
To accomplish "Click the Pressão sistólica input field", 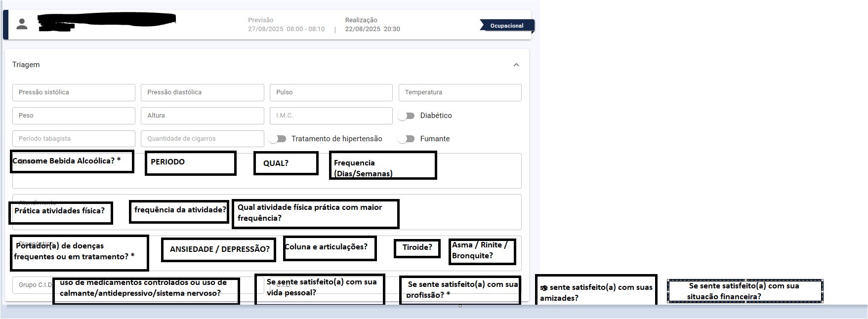I will [x=74, y=92].
